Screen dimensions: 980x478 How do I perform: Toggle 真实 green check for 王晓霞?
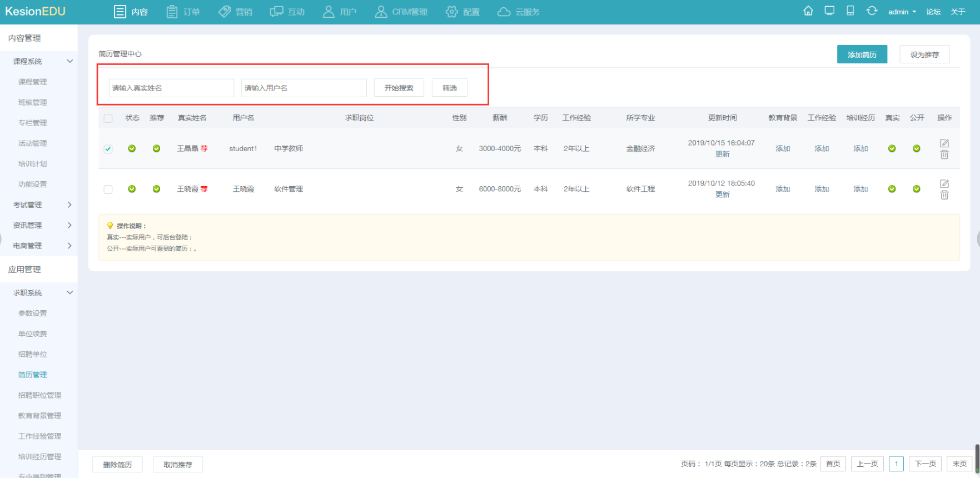tap(892, 189)
